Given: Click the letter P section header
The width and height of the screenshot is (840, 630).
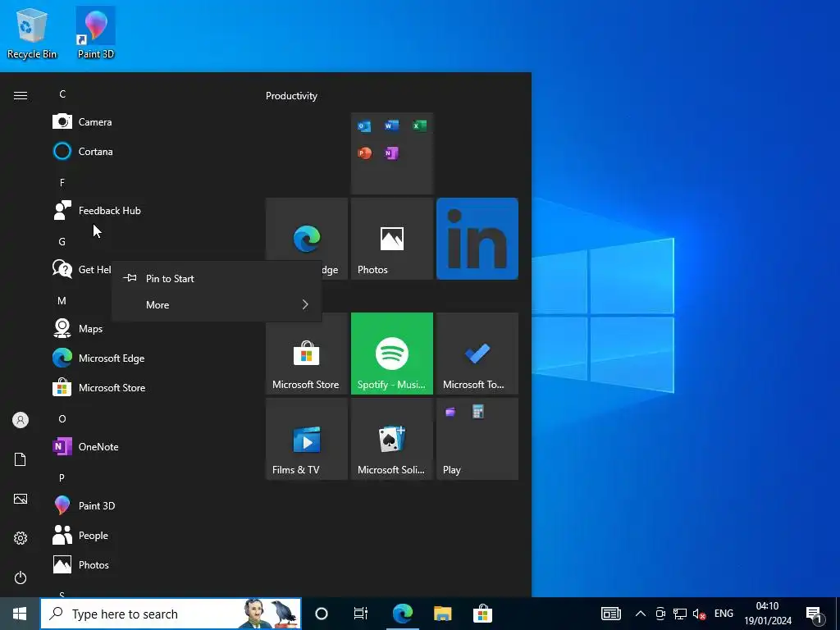Looking at the screenshot, I should click(62, 477).
